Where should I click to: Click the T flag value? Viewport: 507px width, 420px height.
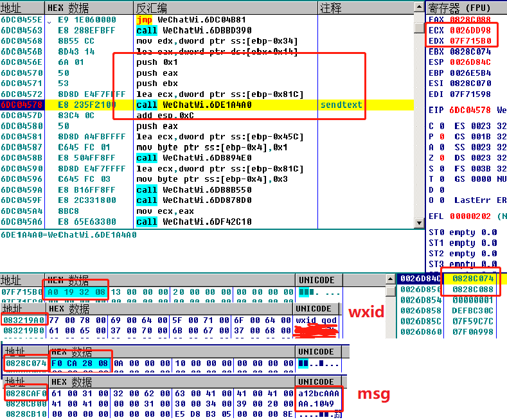[x=442, y=179]
